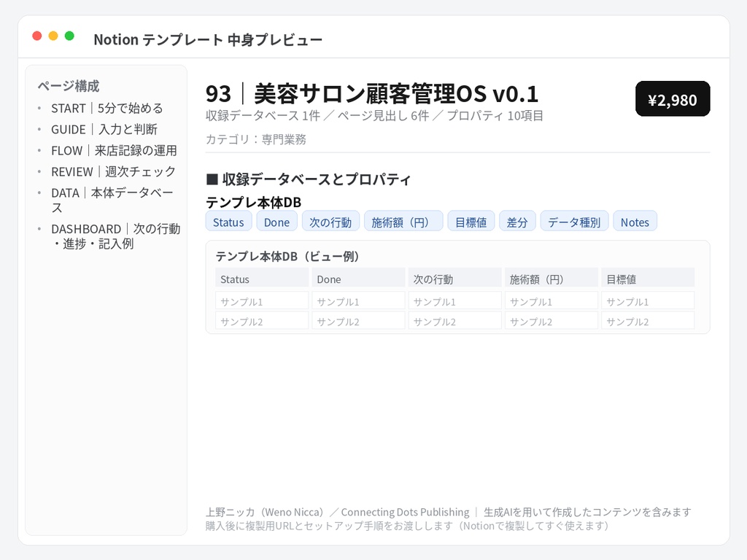
Task: Click the 目標値 column header
Action: click(648, 279)
